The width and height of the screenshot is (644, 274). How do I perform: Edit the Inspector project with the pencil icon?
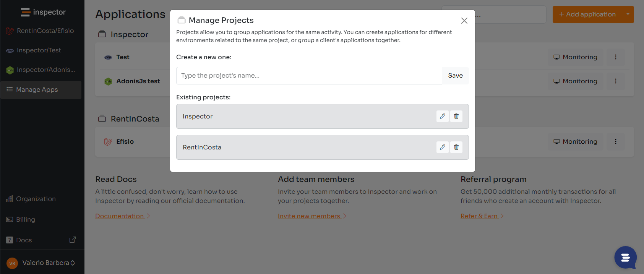click(442, 116)
